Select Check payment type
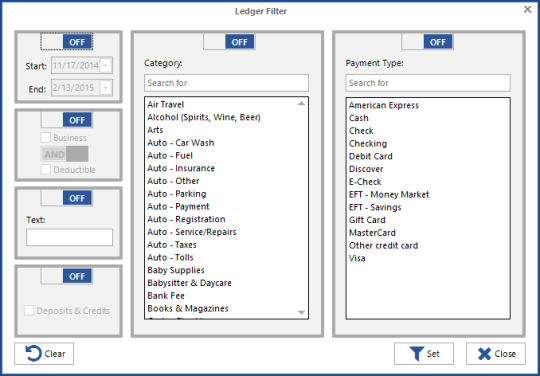 pos(428,130)
